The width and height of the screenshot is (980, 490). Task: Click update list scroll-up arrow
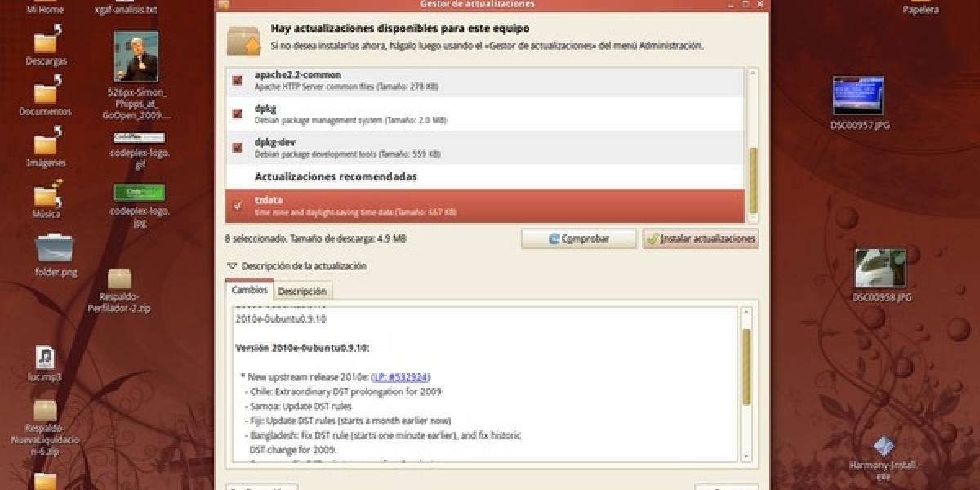pos(753,73)
